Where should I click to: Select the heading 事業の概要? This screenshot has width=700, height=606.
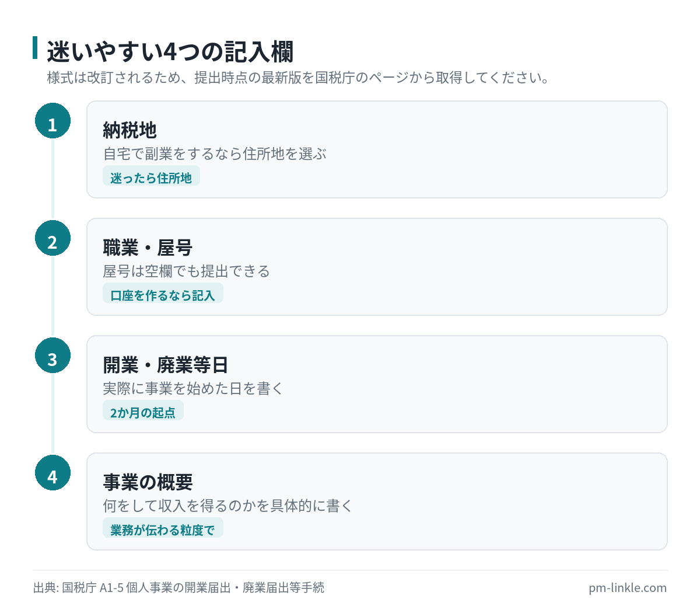tap(148, 482)
